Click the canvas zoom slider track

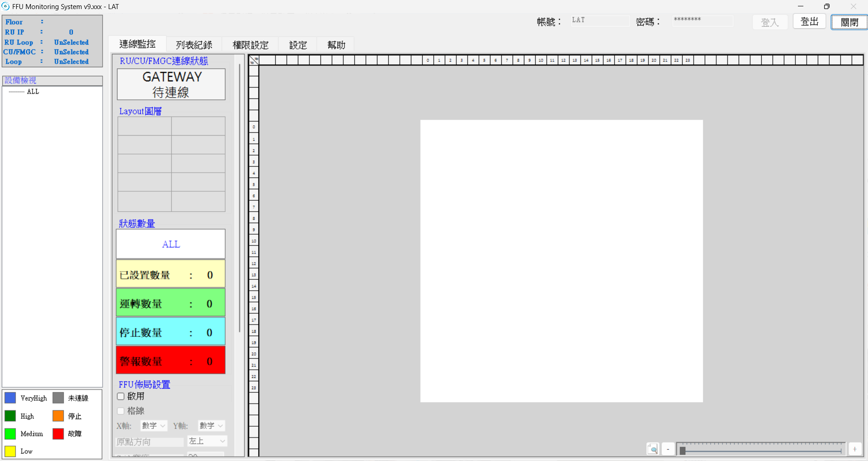762,450
